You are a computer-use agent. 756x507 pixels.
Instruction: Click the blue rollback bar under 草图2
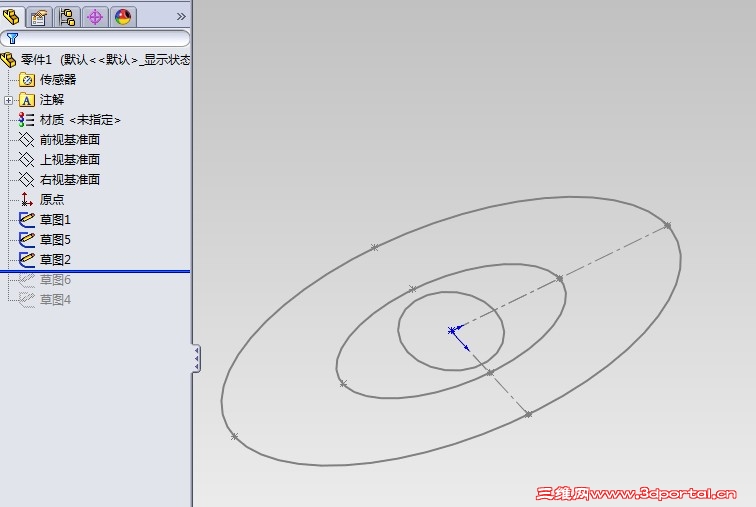[x=95, y=271]
